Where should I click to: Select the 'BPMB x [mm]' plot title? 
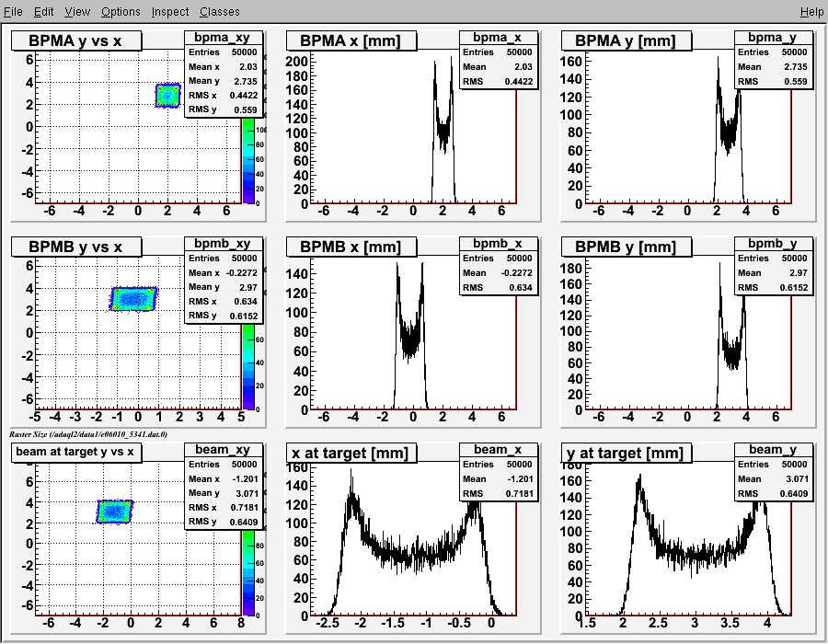coord(351,247)
